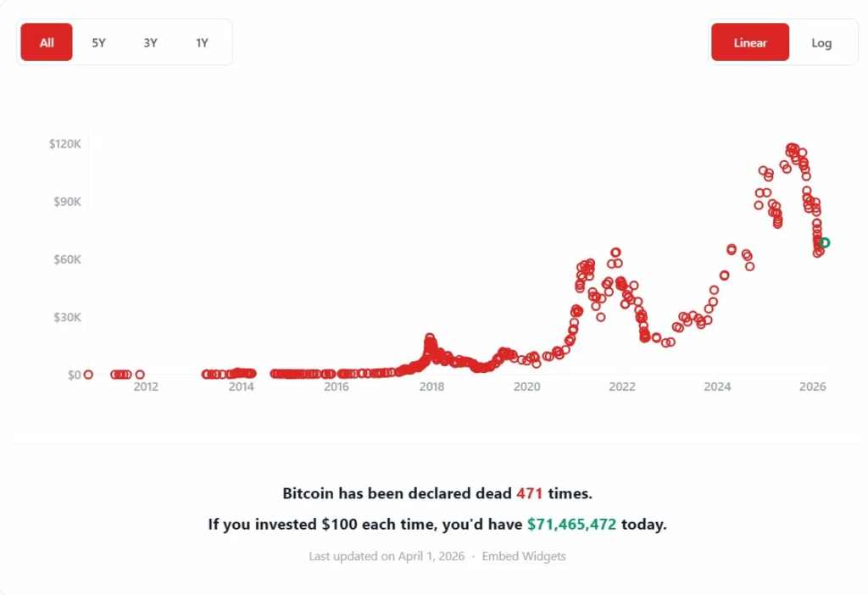Select the All time range

pos(46,42)
